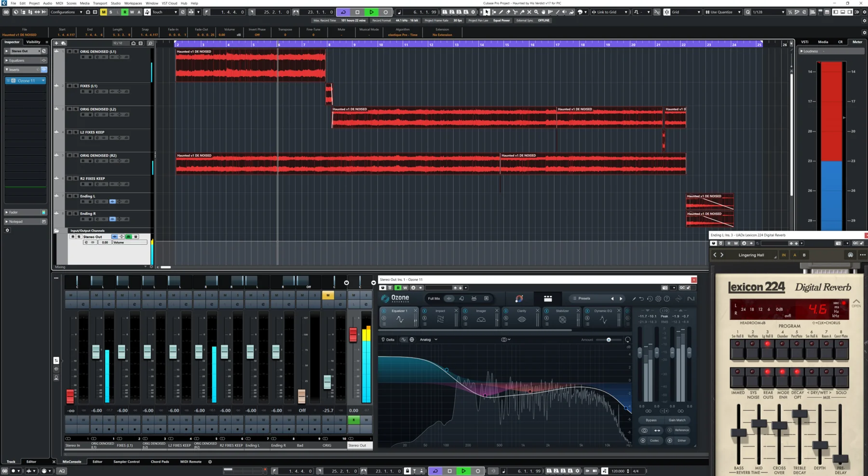Open the Link to Grid dropdown

[x=610, y=12]
